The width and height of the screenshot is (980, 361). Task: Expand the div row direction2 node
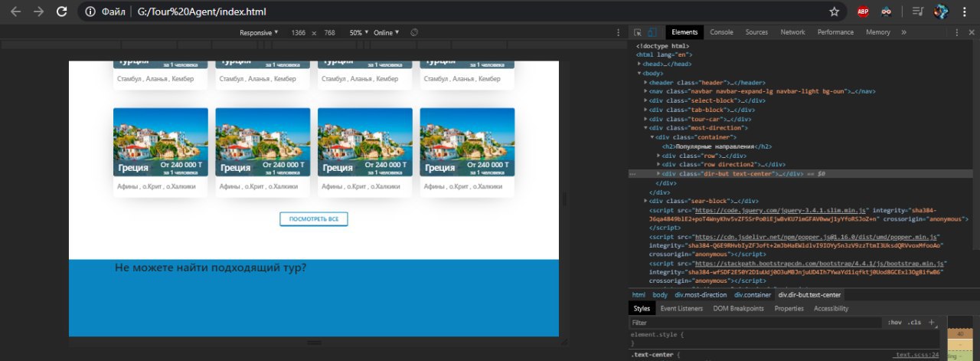click(x=659, y=165)
